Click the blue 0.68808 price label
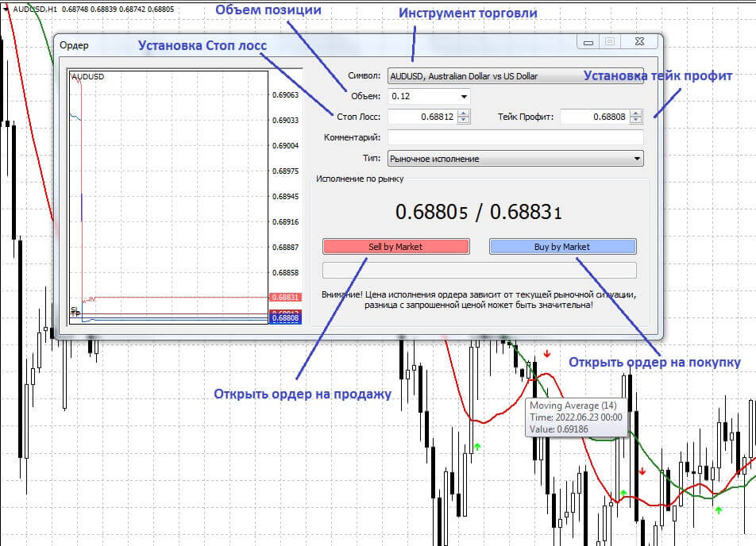This screenshot has height=546, width=756. (284, 317)
